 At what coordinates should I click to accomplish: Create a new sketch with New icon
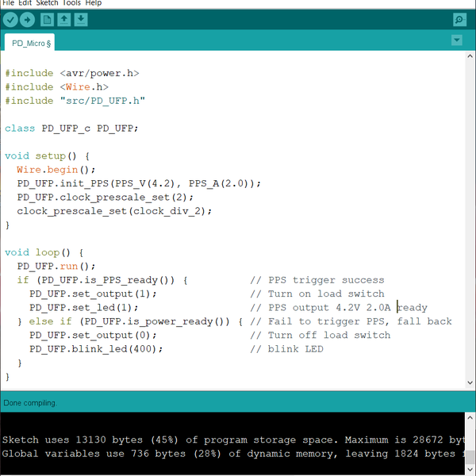(47, 20)
